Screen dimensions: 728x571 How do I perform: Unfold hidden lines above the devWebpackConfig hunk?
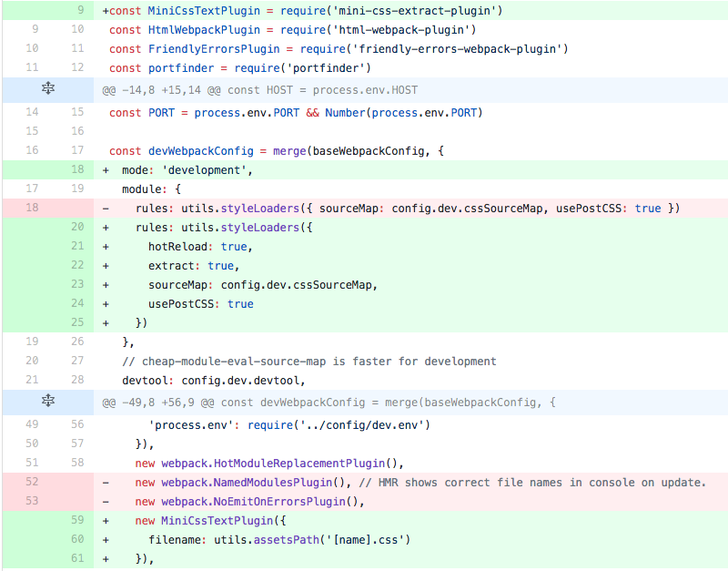tap(47, 402)
